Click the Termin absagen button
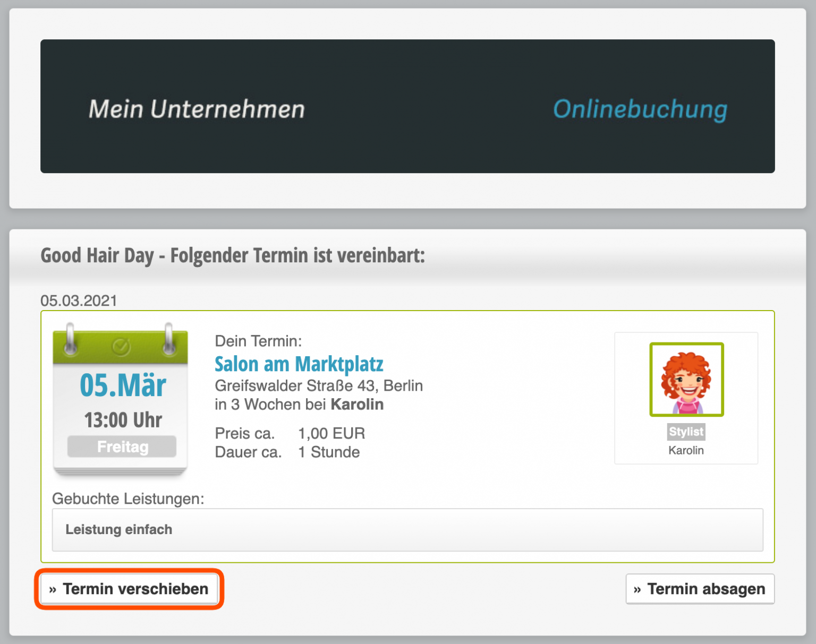Viewport: 816px width, 644px height. 700,589
